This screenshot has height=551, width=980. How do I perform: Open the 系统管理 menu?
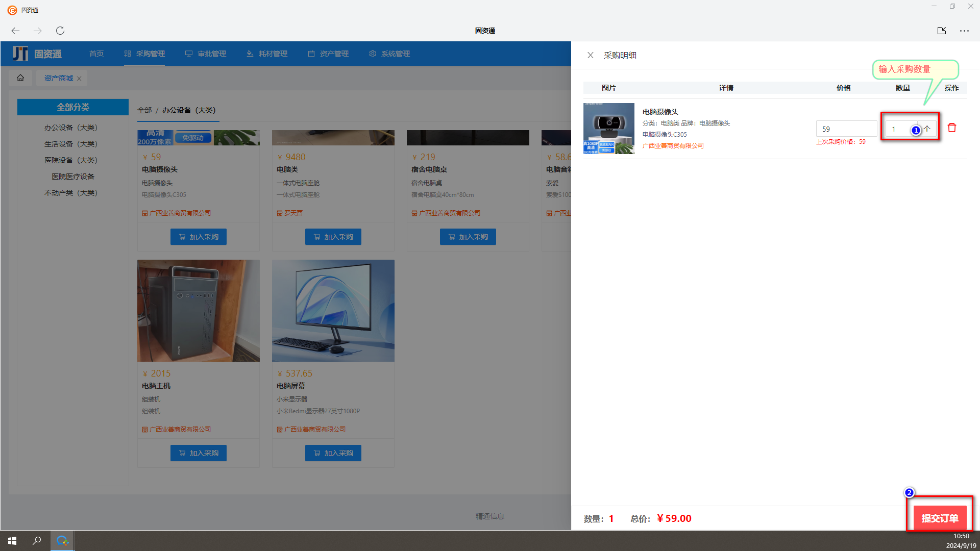389,54
